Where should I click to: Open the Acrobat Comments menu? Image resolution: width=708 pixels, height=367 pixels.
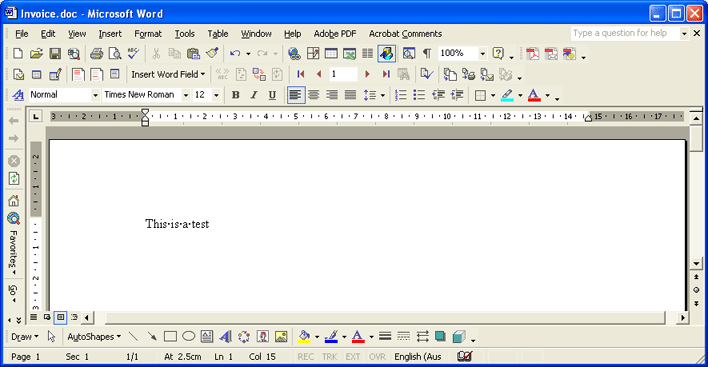point(405,34)
